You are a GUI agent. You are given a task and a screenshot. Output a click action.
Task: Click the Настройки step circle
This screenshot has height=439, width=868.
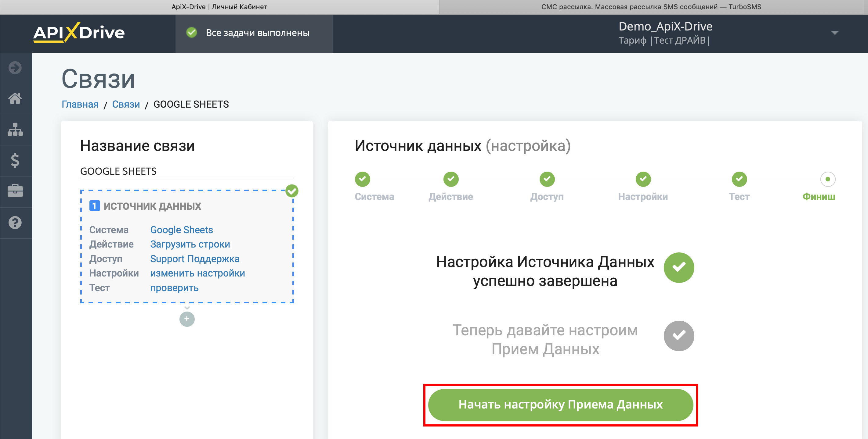(643, 179)
